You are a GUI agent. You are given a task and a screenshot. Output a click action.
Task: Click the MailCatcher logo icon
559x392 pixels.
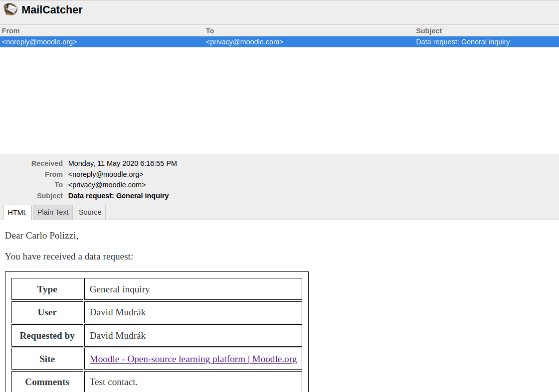point(10,9)
